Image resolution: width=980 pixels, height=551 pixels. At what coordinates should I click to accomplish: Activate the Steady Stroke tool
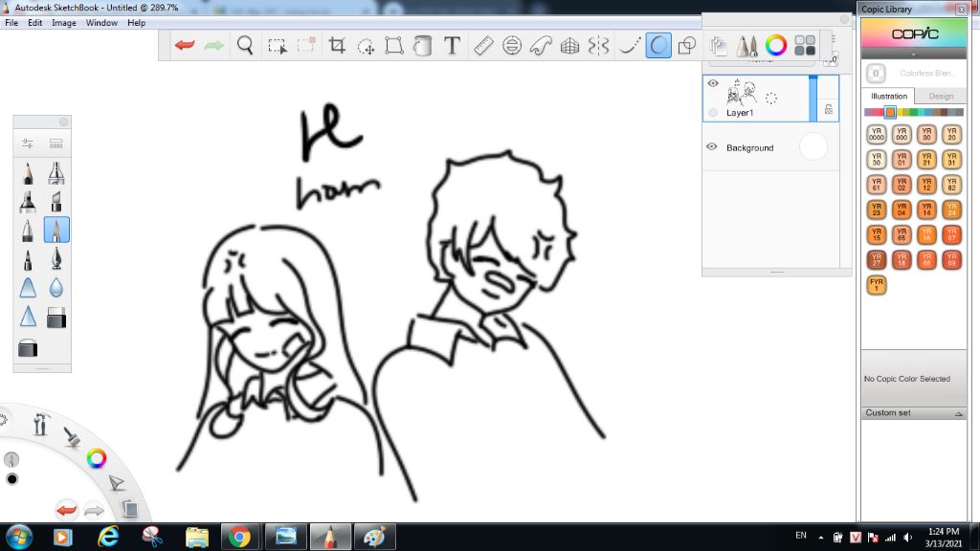(630, 46)
